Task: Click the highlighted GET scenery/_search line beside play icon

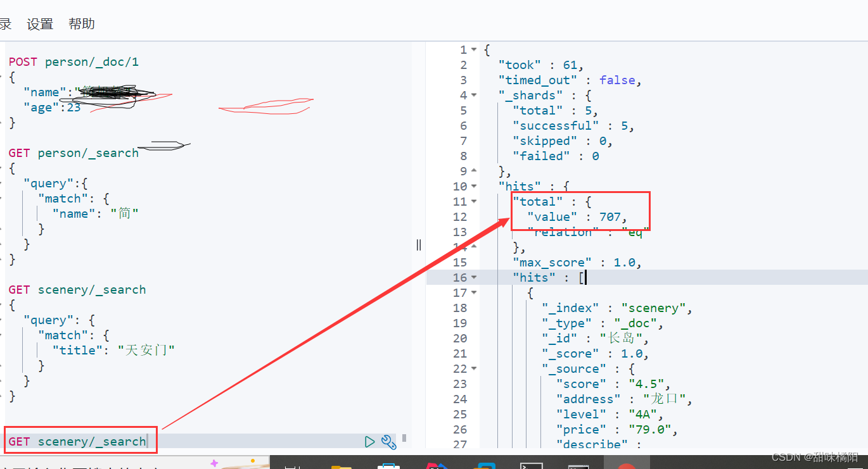Action: [77, 442]
